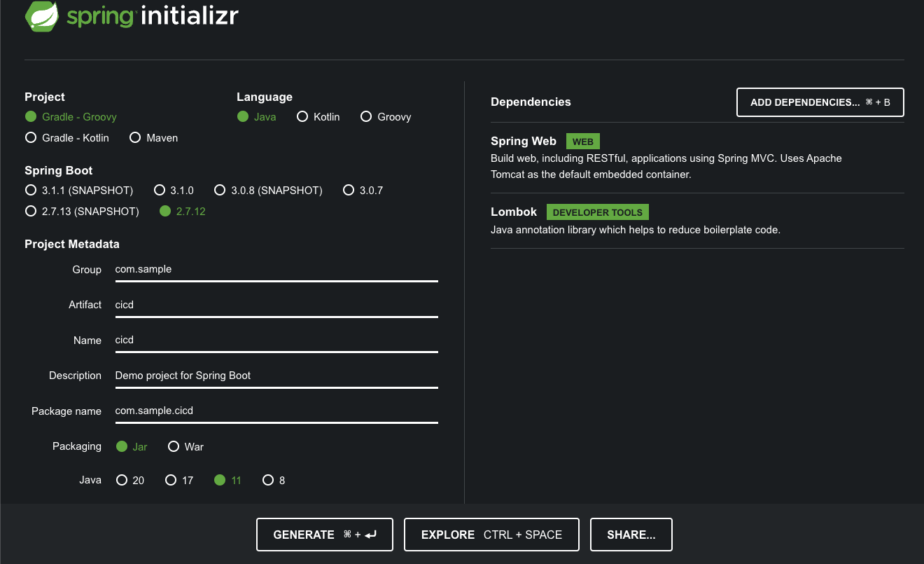Screen dimensions: 924x564
Task: Click the Project section heading
Action: (45, 97)
